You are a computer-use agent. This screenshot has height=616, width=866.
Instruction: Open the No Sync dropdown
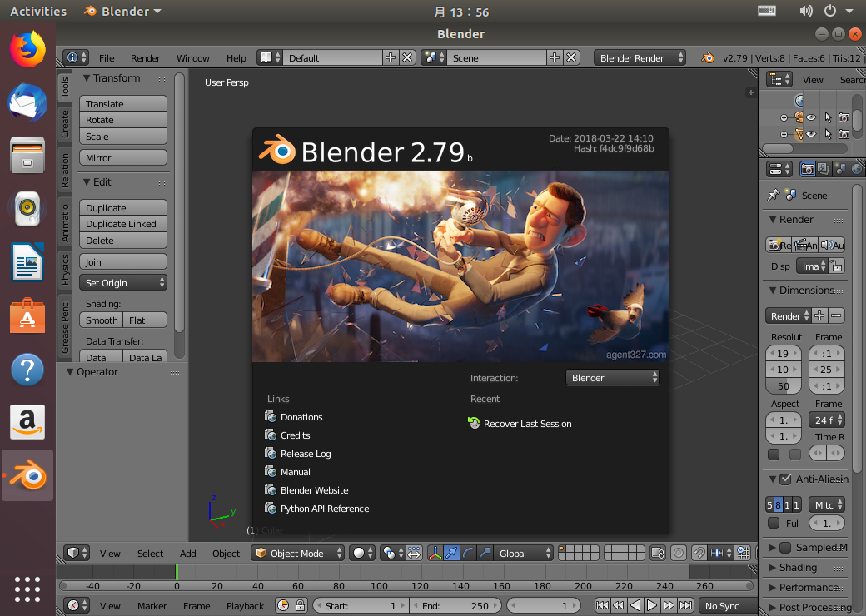[728, 605]
